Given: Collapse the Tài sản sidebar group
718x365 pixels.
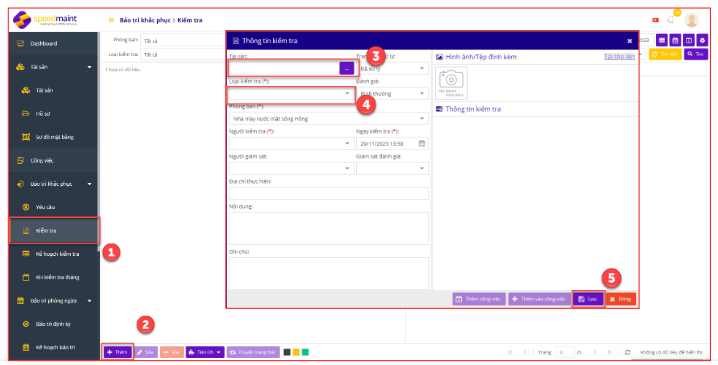Looking at the screenshot, I should pos(89,67).
